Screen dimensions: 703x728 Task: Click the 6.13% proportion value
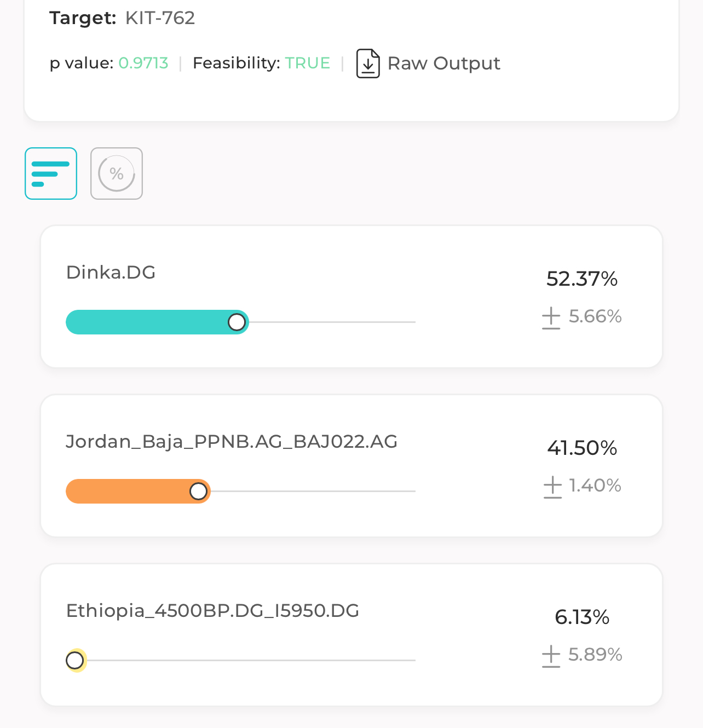(582, 617)
